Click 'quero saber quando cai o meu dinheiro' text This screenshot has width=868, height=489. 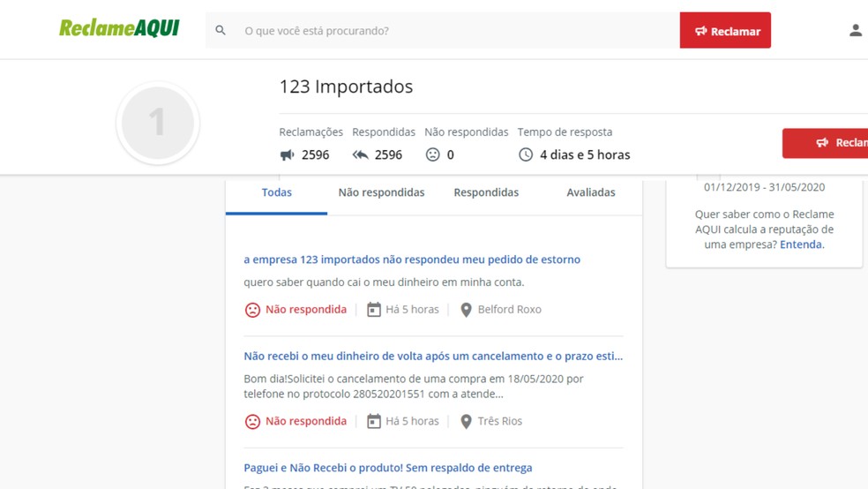click(384, 282)
